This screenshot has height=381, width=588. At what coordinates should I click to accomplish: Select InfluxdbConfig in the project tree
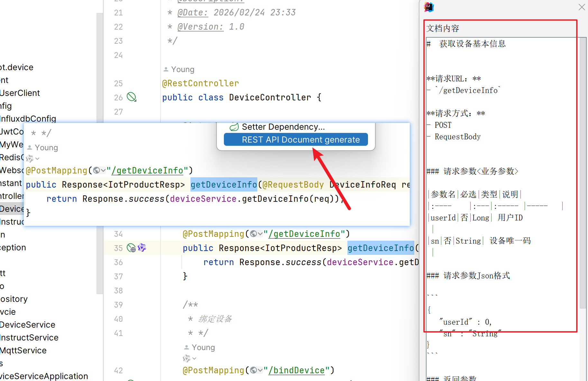pyautogui.click(x=28, y=119)
